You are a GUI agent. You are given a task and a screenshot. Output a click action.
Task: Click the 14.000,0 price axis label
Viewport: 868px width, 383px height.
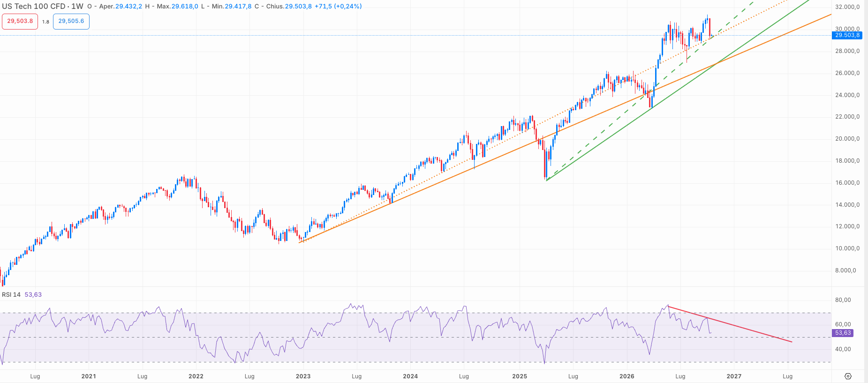[847, 205]
